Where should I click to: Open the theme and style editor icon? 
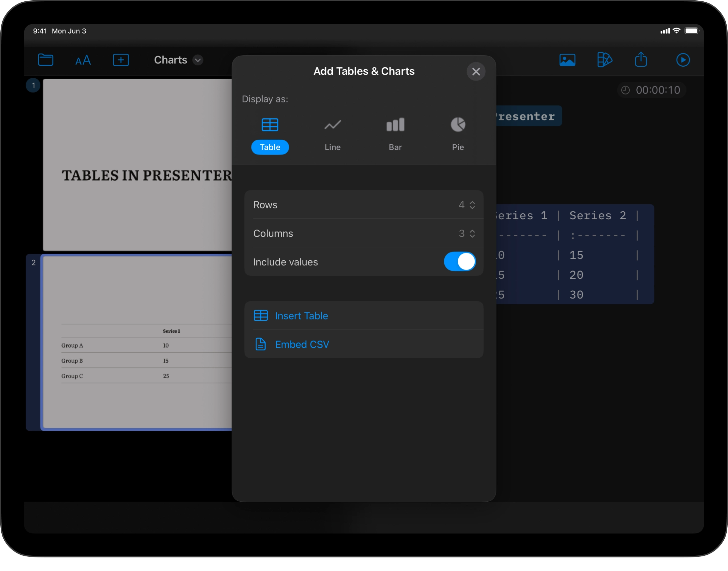[x=604, y=60]
